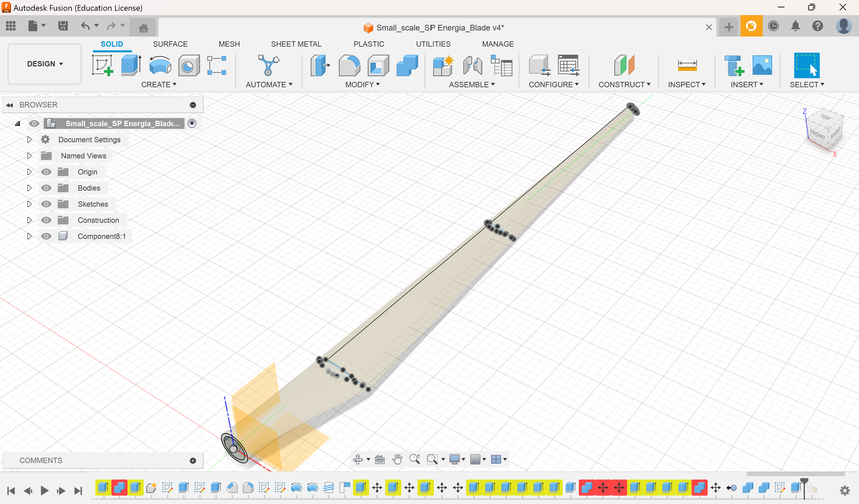This screenshot has width=859, height=504.
Task: Click the Configuration Table icon
Action: tap(568, 65)
